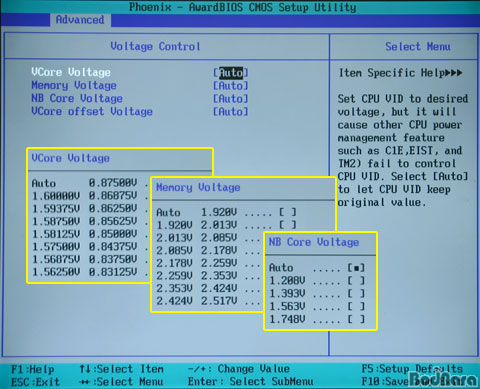Click the F1:Help hint

[33, 369]
